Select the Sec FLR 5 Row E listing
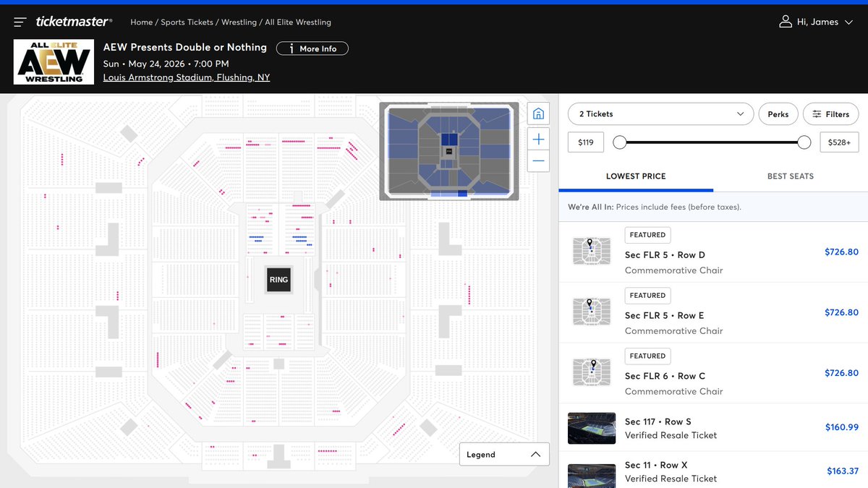 (713, 313)
